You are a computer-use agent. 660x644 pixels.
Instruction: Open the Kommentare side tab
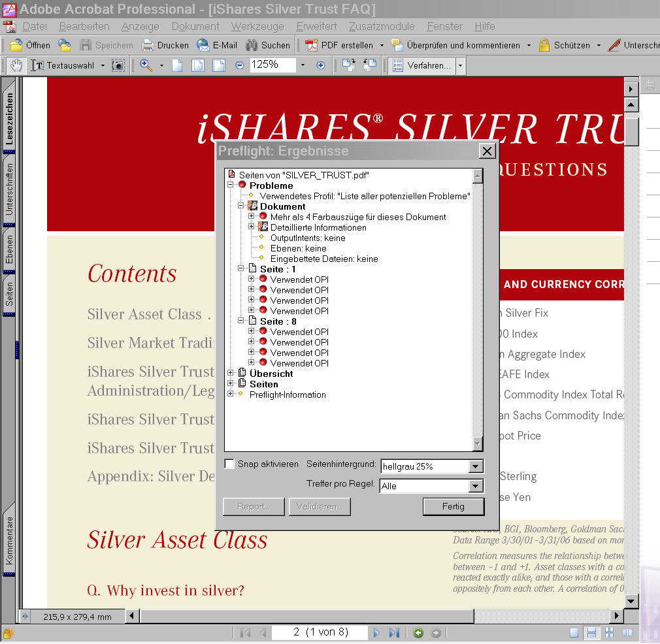tap(9, 541)
